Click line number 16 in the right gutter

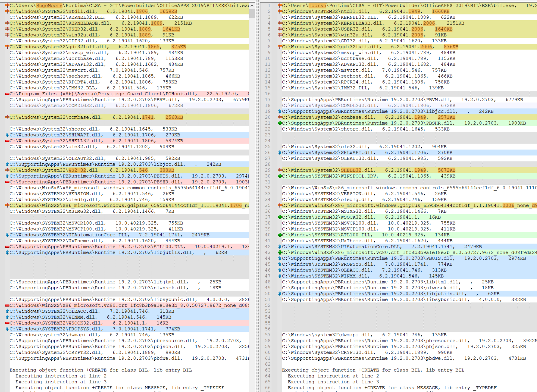[268, 94]
